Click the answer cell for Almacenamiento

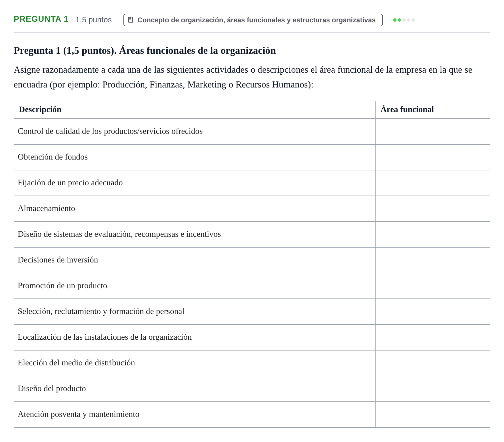(x=433, y=209)
